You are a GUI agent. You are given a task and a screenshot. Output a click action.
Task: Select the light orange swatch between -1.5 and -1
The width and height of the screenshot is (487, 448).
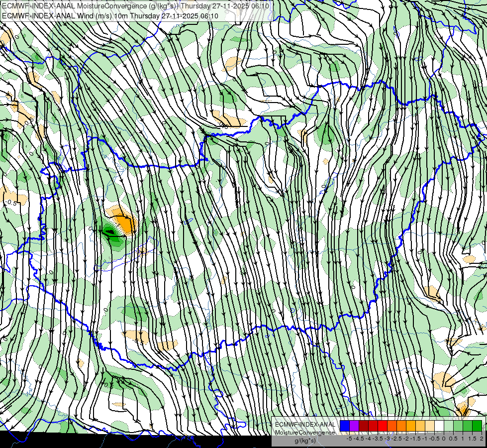pyautogui.click(x=420, y=426)
